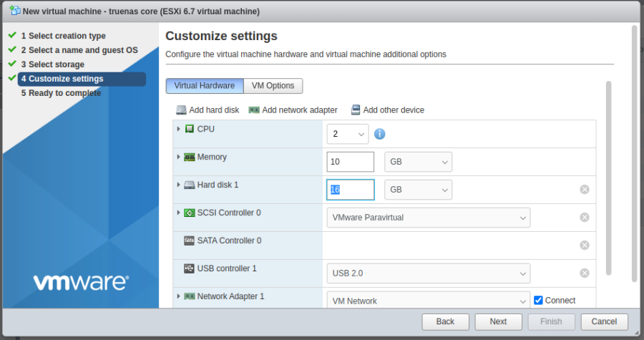Screen dimensions: 644x340
Task: Expand the Memory settings row
Action: pyautogui.click(x=178, y=157)
